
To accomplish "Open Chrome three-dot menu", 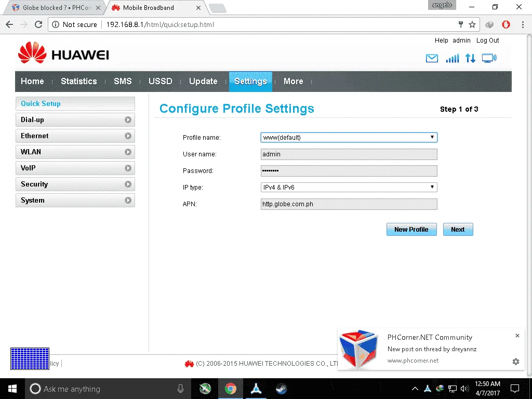I will click(x=523, y=24).
